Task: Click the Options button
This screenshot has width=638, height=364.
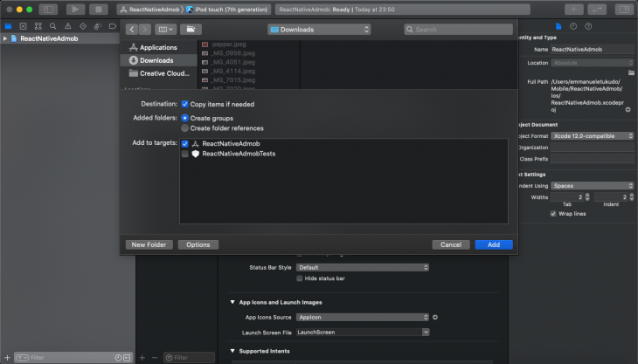Action: pos(198,244)
